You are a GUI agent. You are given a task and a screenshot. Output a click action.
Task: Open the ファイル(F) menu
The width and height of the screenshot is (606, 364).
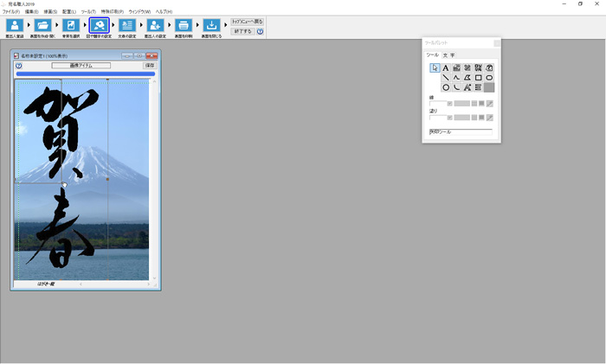click(10, 11)
